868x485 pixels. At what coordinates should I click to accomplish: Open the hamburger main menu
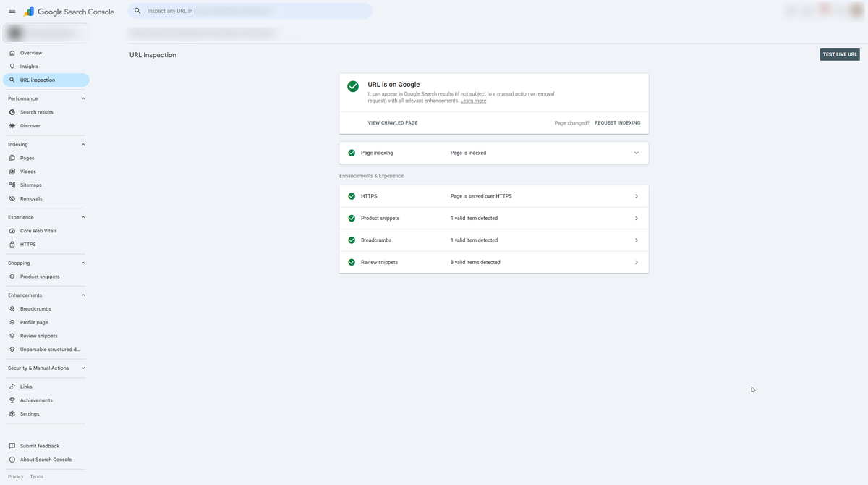click(x=12, y=12)
